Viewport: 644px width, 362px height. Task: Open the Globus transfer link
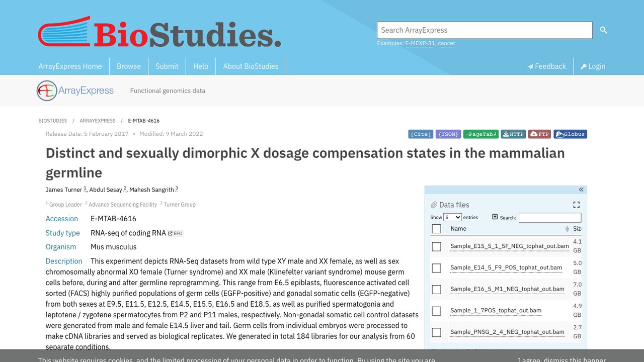pos(571,134)
